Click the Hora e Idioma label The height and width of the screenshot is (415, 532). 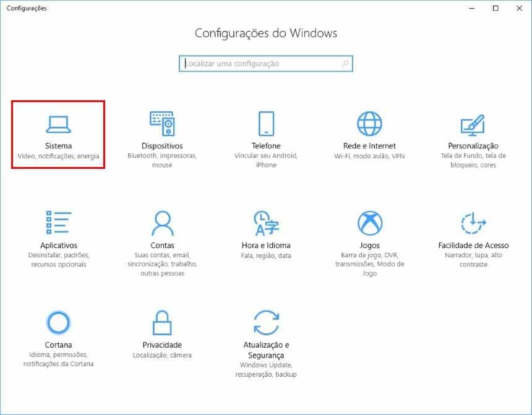266,246
